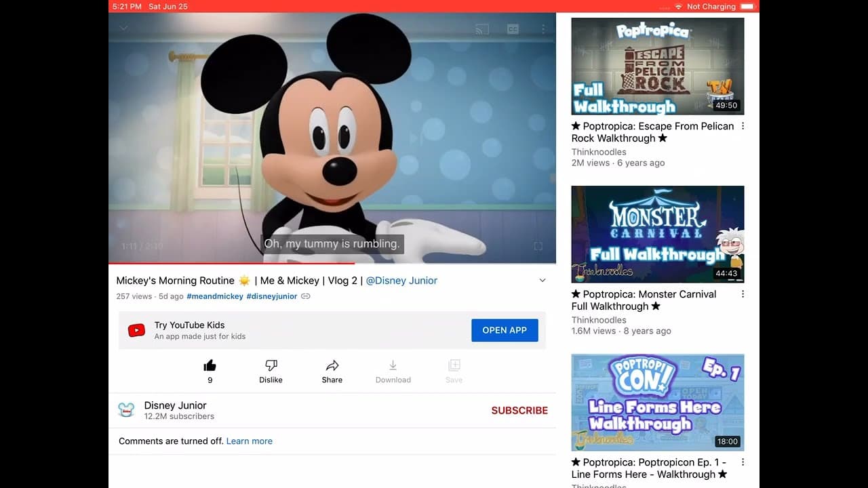Select the Monster Carnival Full Walkthrough title
Viewport: 868px width, 488px height.
pos(644,300)
